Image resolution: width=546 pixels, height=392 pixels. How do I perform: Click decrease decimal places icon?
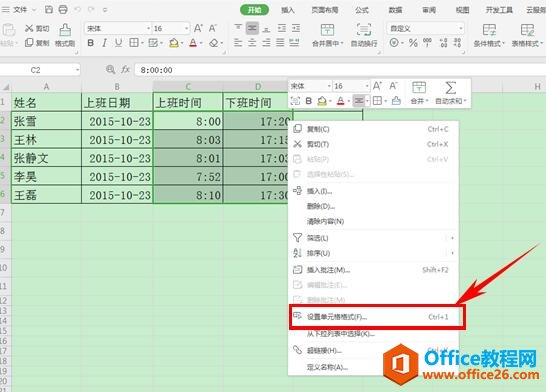(x=458, y=43)
